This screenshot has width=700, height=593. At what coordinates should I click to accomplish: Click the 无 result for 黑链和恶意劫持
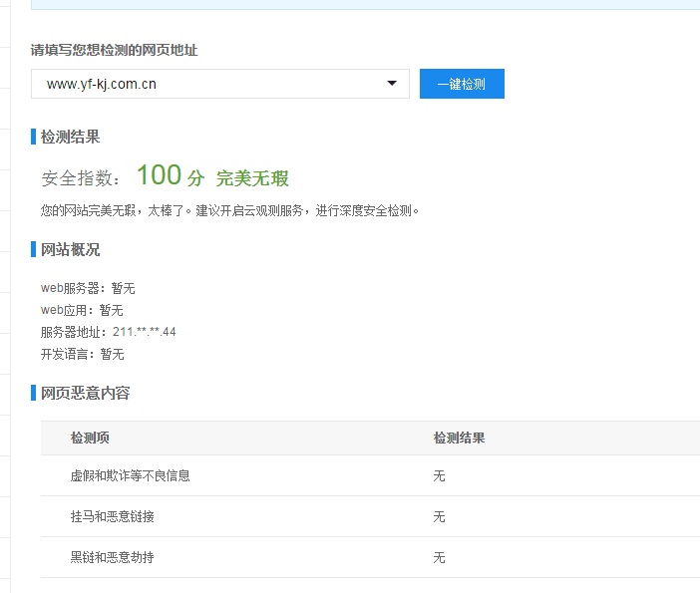439,558
